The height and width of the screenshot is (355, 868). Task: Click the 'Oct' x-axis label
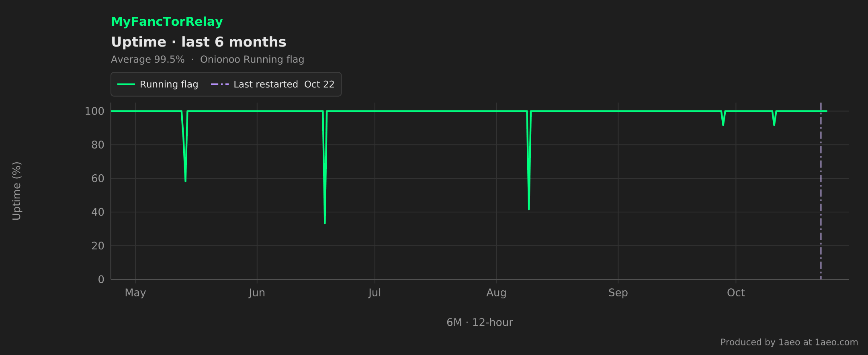tap(736, 293)
